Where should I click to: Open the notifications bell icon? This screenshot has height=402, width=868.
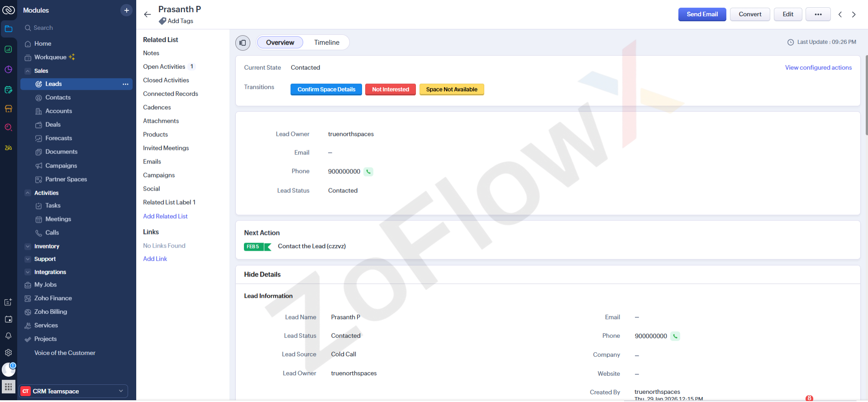point(8,336)
